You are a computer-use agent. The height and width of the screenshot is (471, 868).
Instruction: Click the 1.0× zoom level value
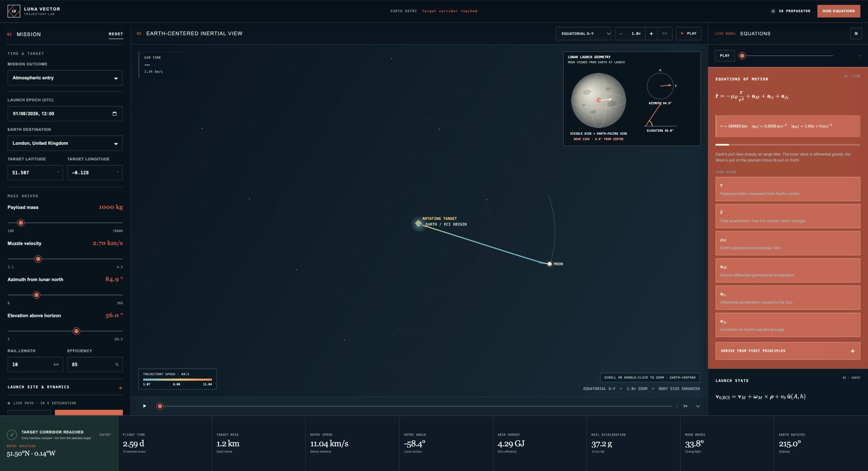[636, 34]
